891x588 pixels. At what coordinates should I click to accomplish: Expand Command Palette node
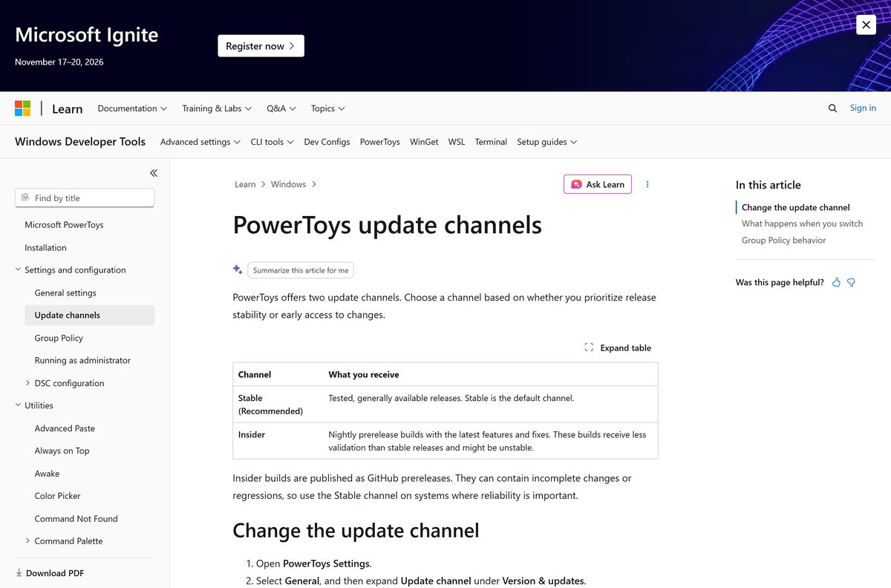click(x=64, y=541)
